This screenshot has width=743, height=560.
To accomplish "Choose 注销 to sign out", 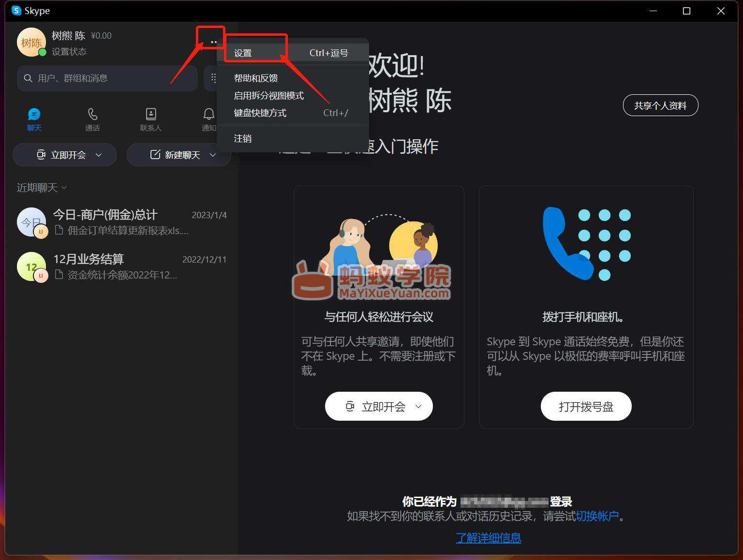I will (293, 138).
